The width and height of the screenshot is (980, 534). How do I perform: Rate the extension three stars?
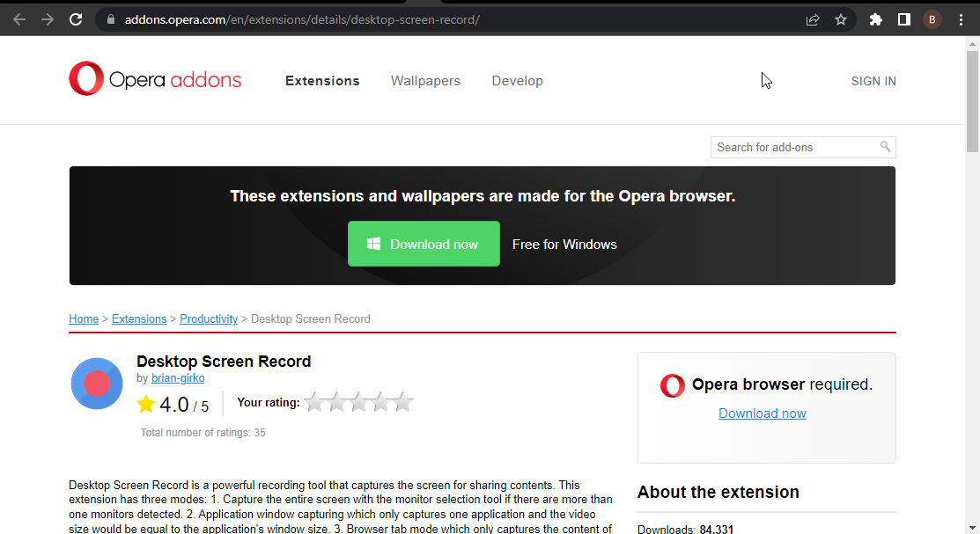click(358, 402)
